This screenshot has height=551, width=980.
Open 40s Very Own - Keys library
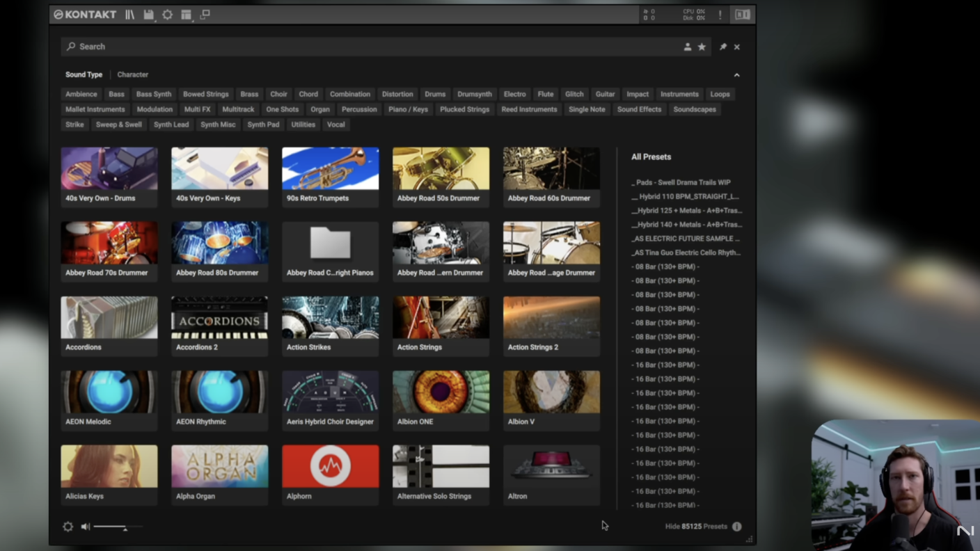(x=220, y=177)
